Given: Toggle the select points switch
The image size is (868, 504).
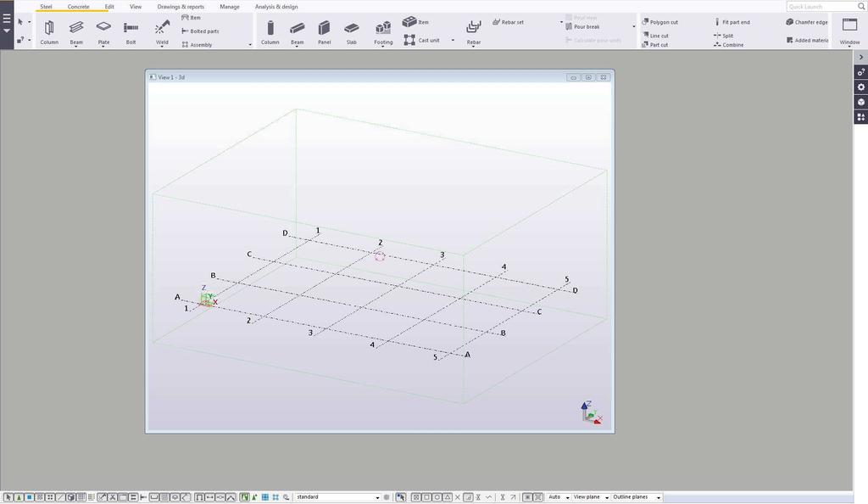Looking at the screenshot, I should tap(50, 497).
